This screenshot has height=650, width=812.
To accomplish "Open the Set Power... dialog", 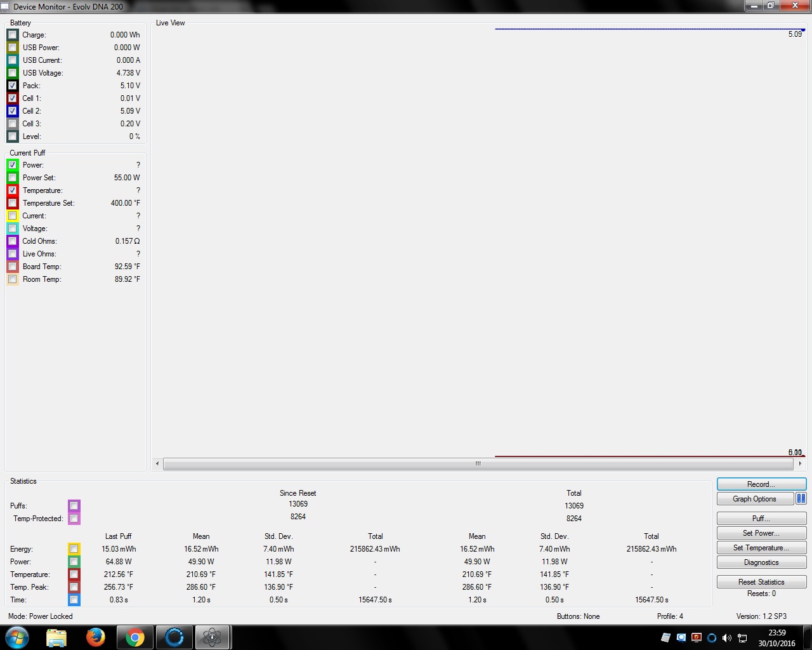I will coord(761,533).
